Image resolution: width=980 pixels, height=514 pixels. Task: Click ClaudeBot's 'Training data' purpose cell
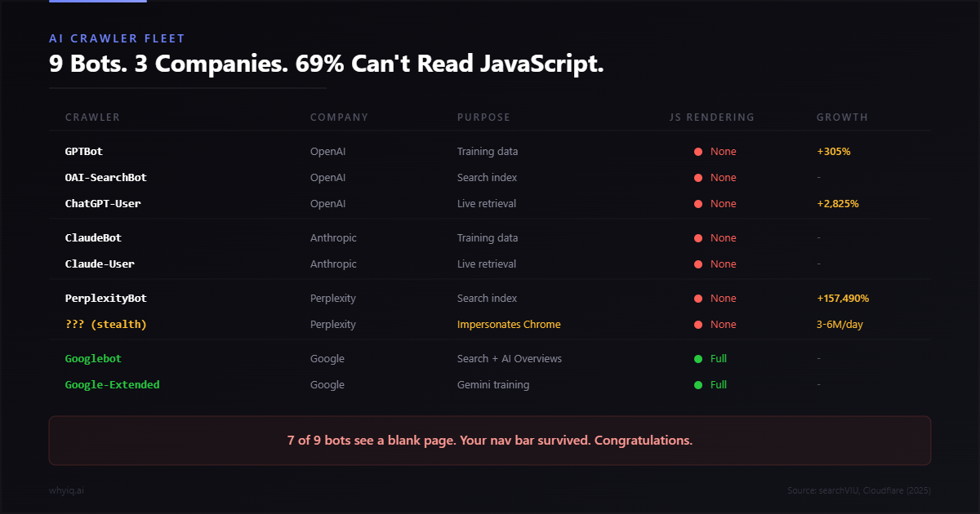(488, 238)
